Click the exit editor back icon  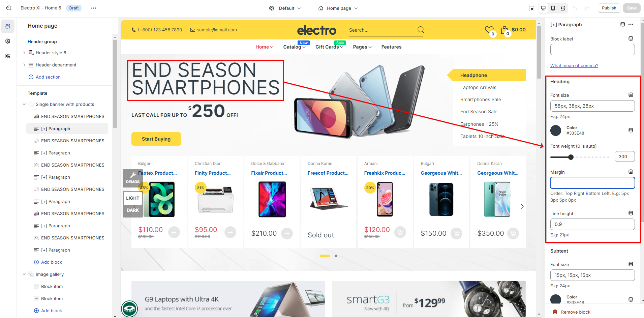click(8, 8)
